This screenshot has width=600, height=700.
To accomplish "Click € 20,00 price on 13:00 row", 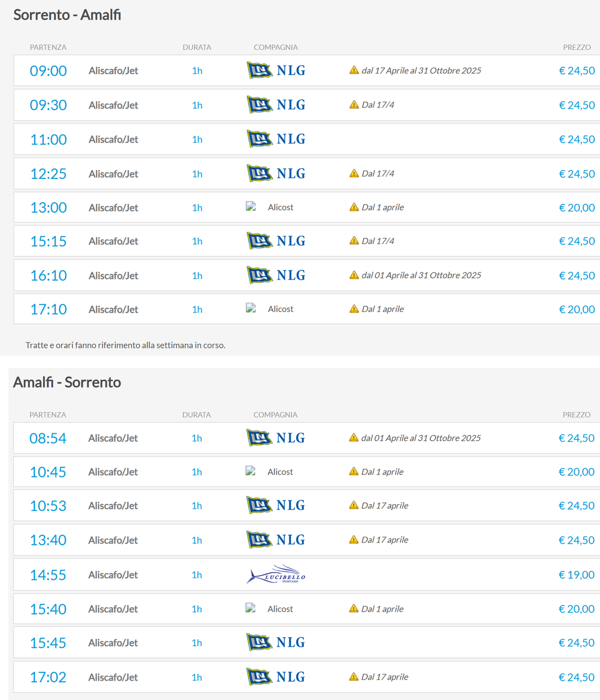I will [x=576, y=207].
